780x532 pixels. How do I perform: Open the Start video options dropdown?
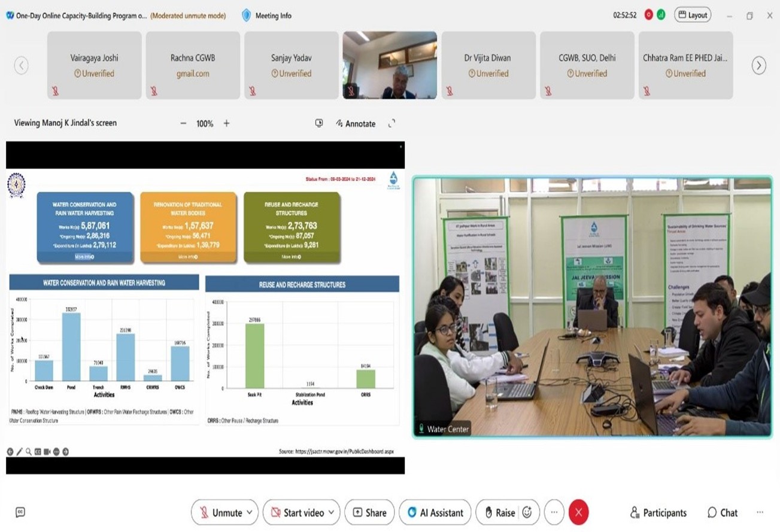pos(330,512)
